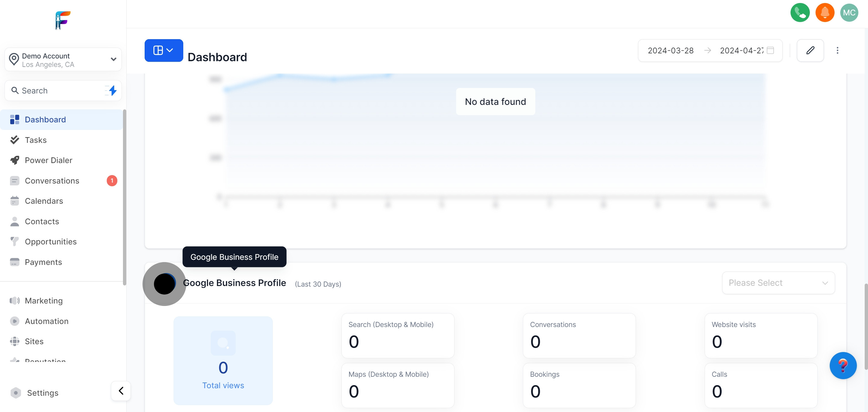The image size is (868, 412).
Task: Open the orange notifications bell
Action: 825,12
